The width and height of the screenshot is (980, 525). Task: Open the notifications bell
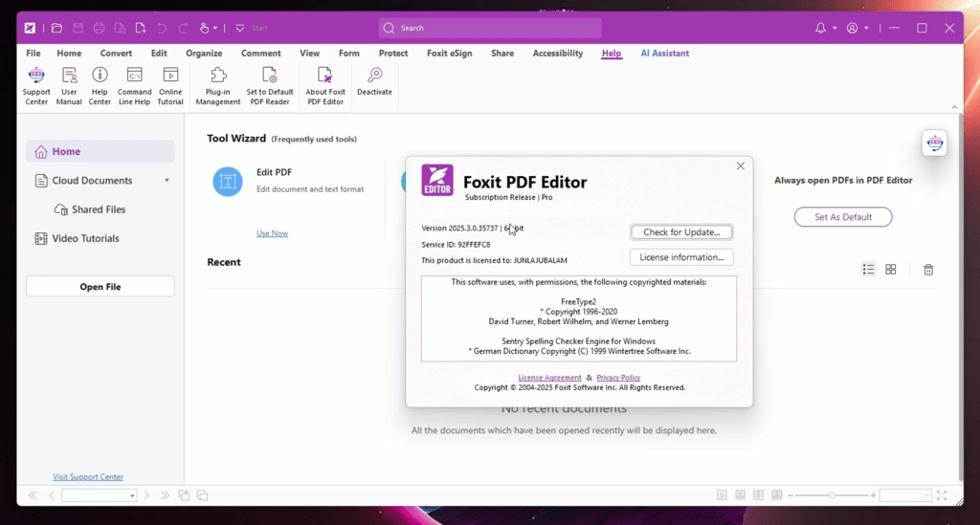click(x=820, y=28)
